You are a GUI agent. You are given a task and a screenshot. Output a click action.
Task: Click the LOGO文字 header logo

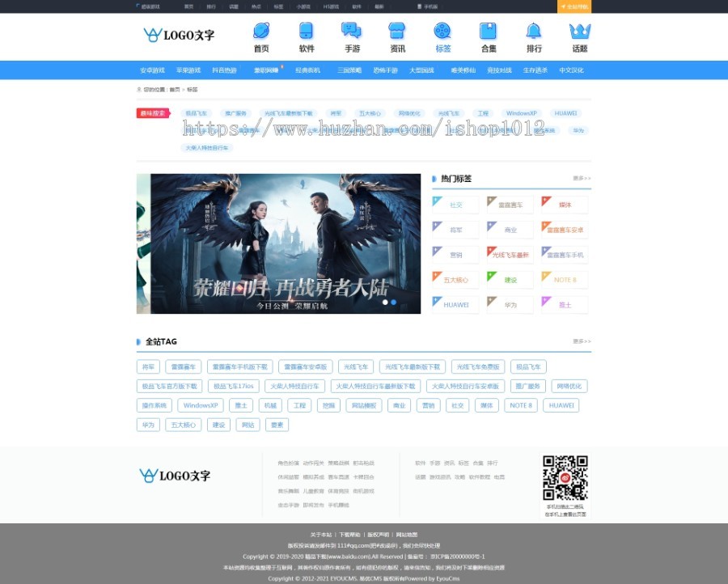click(x=179, y=35)
